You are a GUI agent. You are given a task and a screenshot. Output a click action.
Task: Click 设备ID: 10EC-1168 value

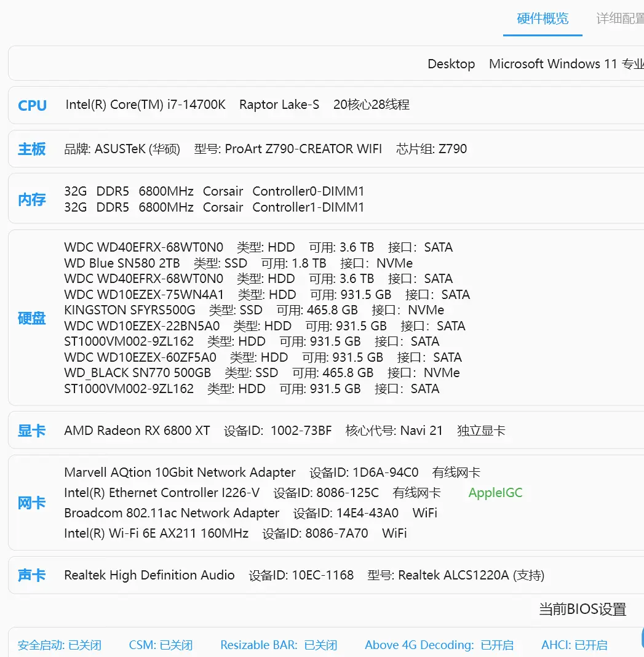[301, 575]
